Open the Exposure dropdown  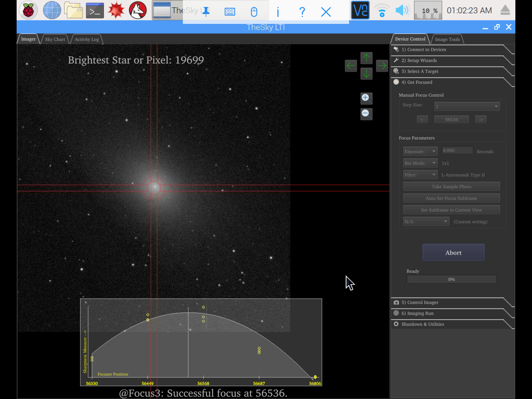click(x=420, y=151)
